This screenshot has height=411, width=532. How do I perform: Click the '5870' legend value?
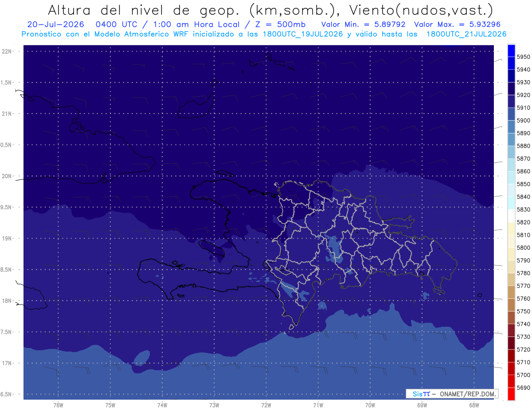524,159
